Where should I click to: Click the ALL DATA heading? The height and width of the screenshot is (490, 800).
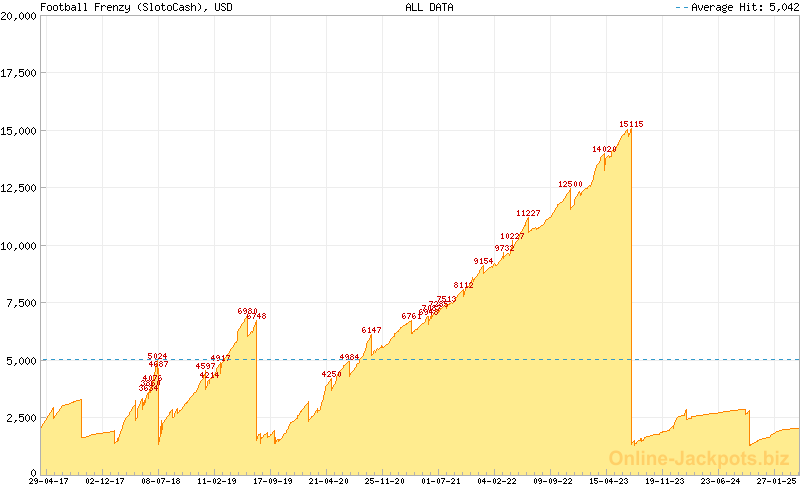[428, 7]
